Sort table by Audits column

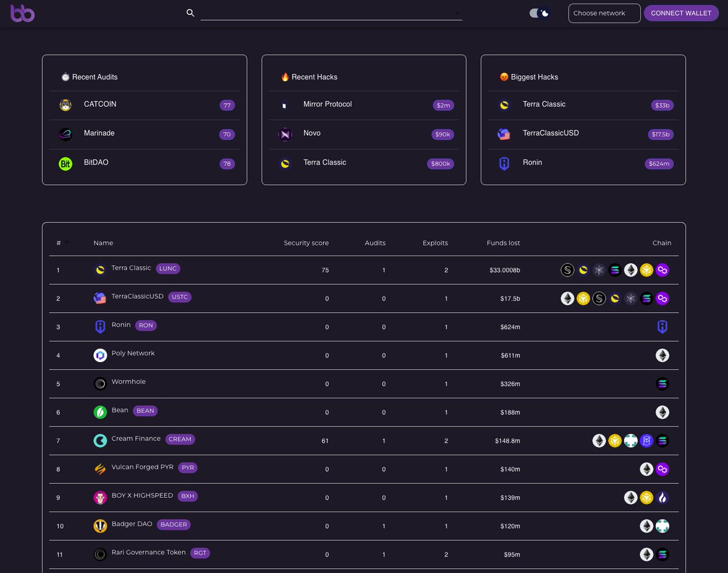pos(375,243)
